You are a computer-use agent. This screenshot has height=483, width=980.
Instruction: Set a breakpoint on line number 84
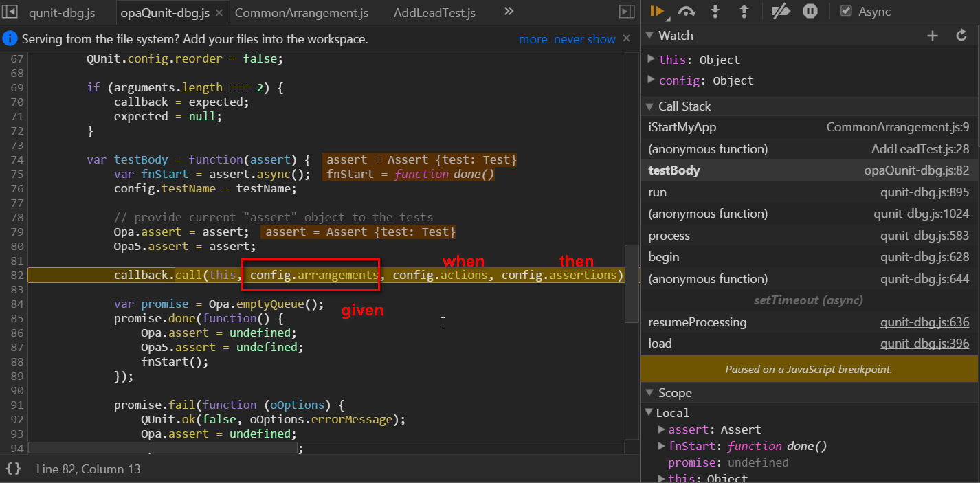click(x=16, y=304)
